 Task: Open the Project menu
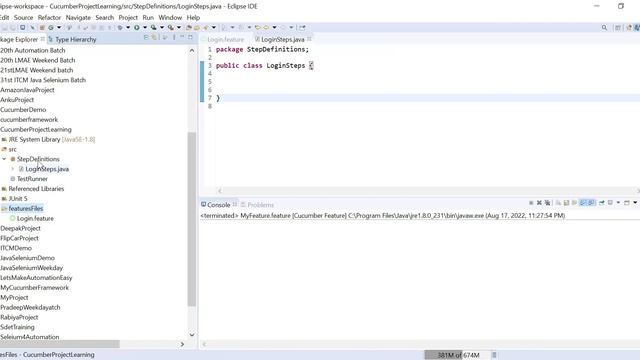(128, 18)
